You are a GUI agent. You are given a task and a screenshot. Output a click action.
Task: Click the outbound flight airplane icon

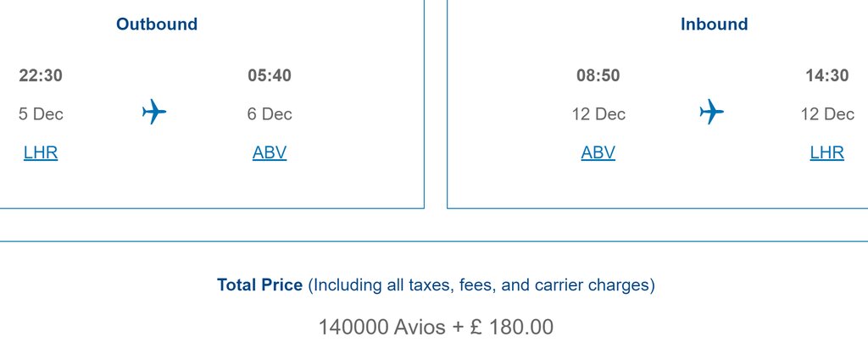click(x=154, y=112)
